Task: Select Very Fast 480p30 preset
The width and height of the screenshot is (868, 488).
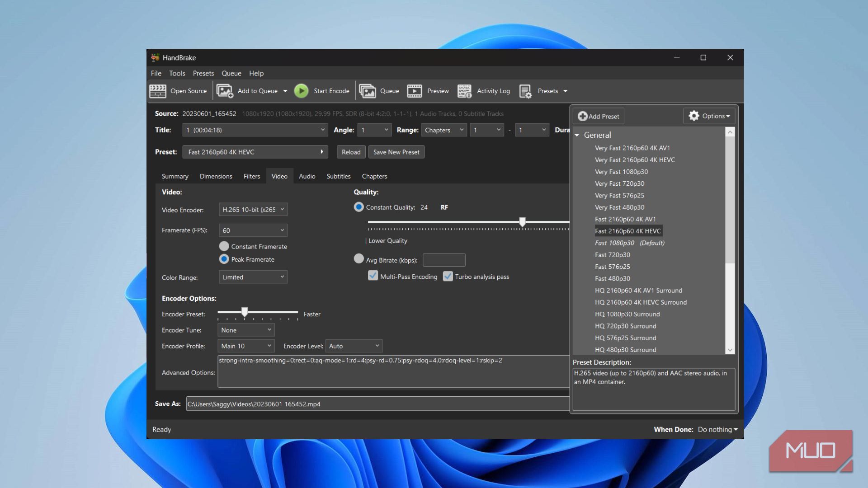Action: tap(619, 207)
